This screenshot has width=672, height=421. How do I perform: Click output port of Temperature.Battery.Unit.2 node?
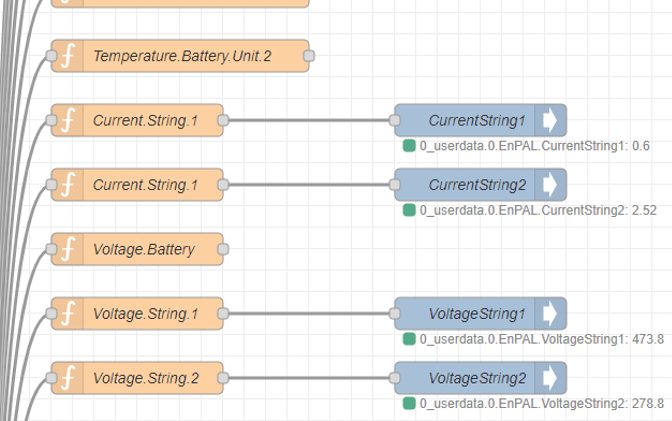(309, 56)
